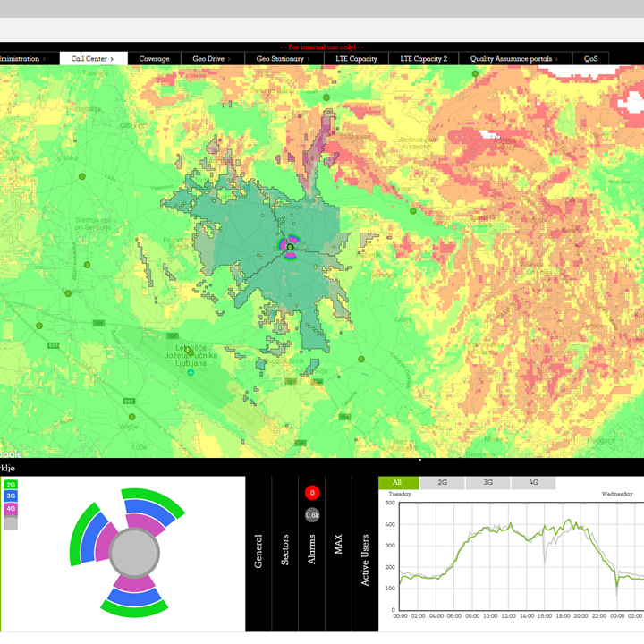The height and width of the screenshot is (644, 644).
Task: Click the Google logo on the map
Action: pos(11,454)
